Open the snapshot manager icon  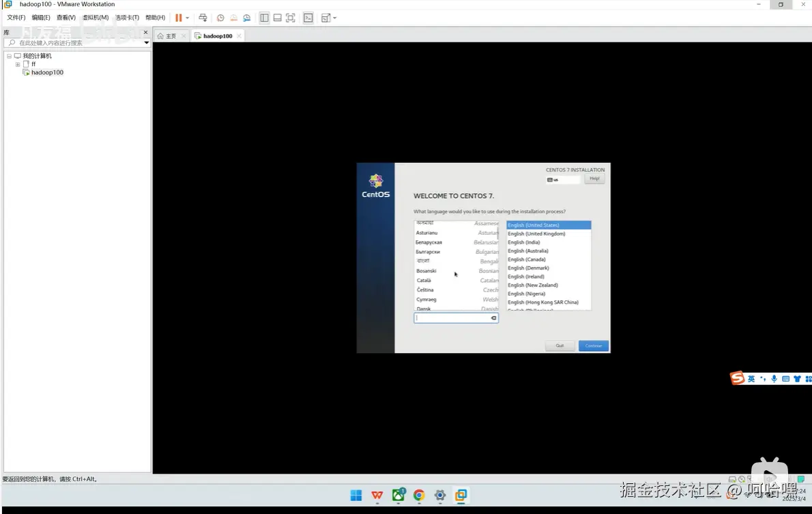(247, 18)
